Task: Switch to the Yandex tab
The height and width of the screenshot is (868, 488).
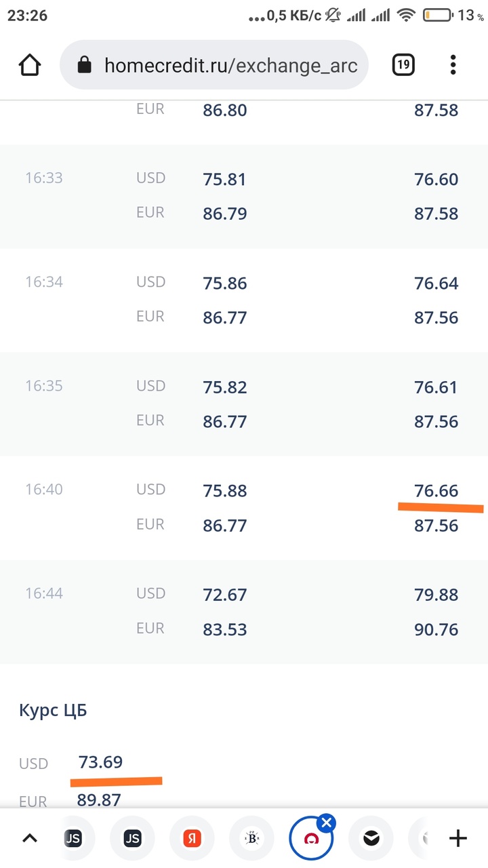Action: (x=192, y=839)
